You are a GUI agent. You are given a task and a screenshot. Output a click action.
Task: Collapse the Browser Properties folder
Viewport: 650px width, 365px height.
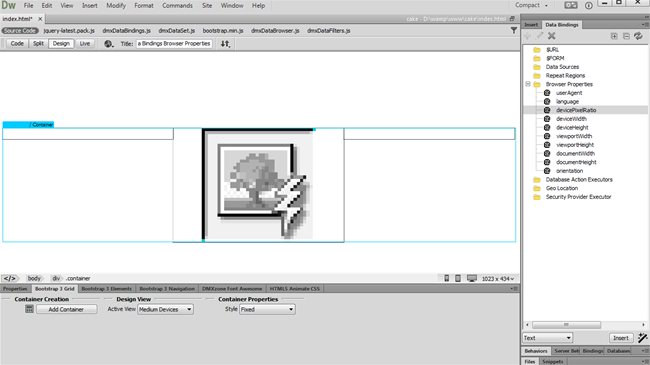click(528, 84)
